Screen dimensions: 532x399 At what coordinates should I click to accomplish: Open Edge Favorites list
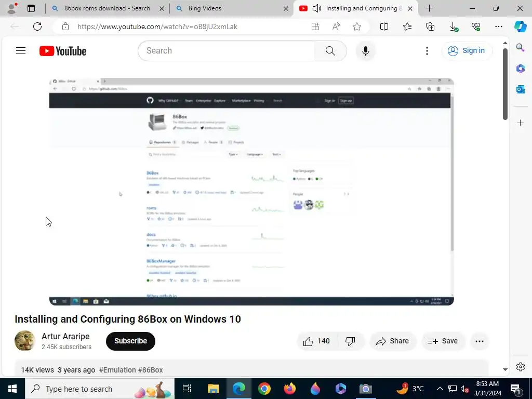407,26
